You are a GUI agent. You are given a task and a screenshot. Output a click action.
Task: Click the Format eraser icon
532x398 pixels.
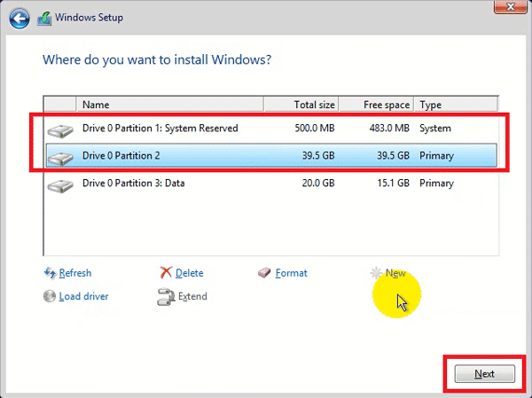pos(264,273)
